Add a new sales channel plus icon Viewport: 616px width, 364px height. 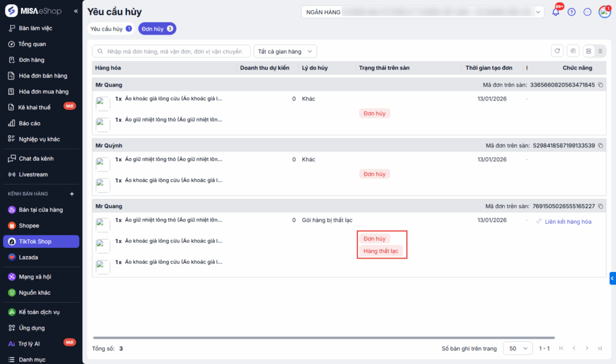tap(72, 194)
